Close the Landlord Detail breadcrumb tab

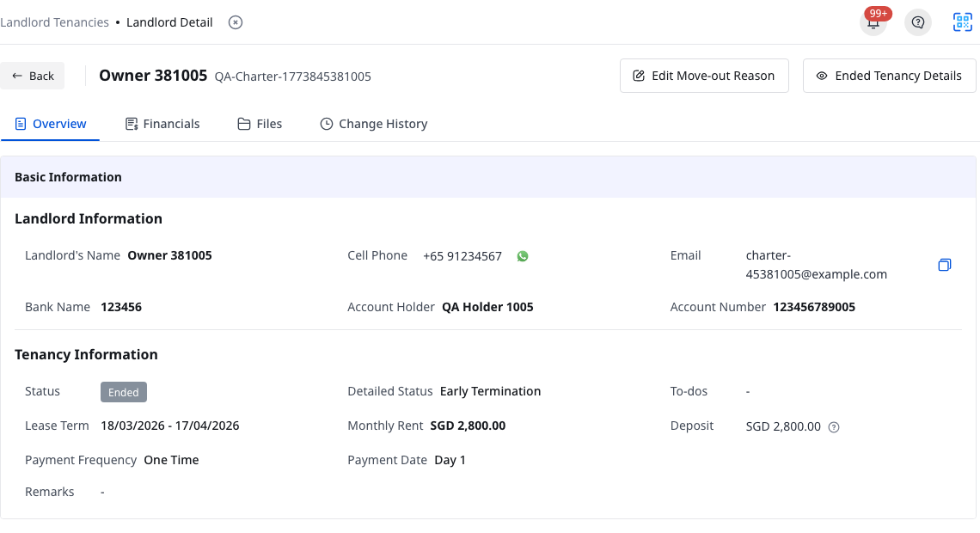[236, 22]
